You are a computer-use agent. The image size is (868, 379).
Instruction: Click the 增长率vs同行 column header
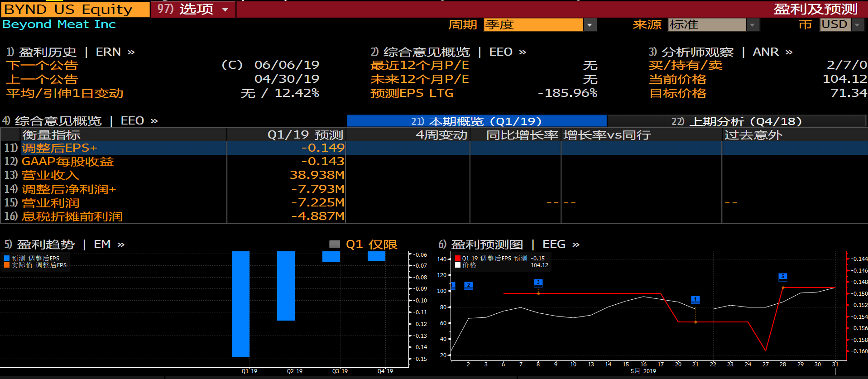pos(642,135)
